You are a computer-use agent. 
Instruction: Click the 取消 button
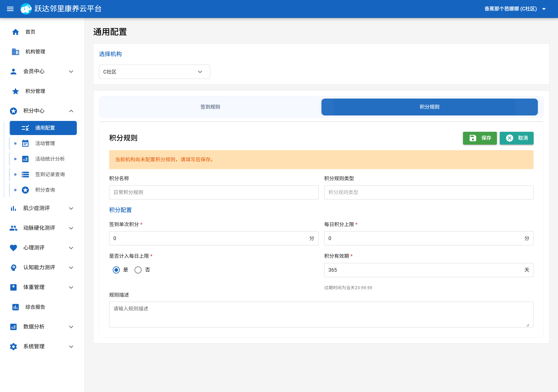[516, 138]
